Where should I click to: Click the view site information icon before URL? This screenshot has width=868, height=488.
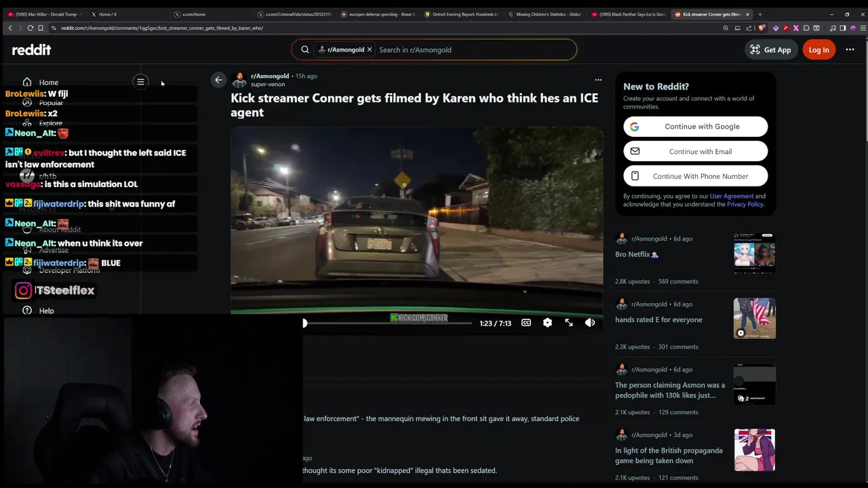click(52, 28)
